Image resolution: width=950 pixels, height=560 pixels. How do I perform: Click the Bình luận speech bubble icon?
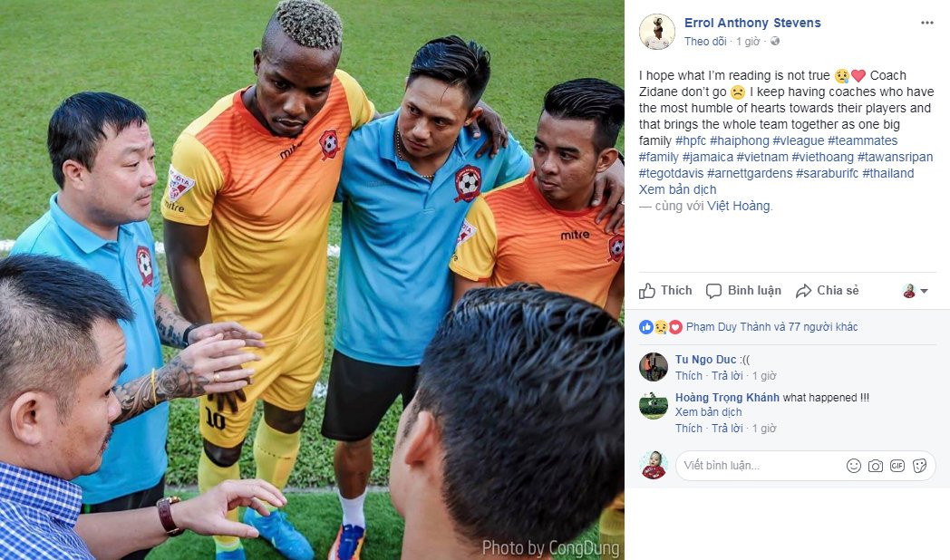click(x=713, y=291)
